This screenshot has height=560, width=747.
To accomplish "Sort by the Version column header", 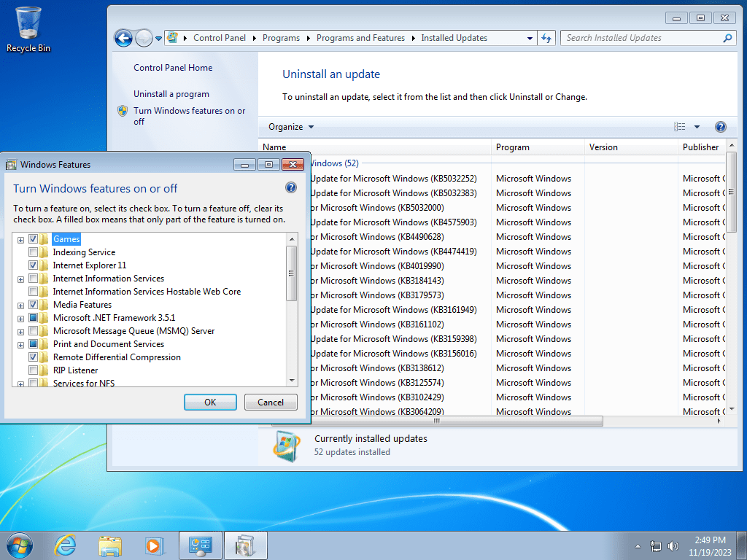I will 631,147.
